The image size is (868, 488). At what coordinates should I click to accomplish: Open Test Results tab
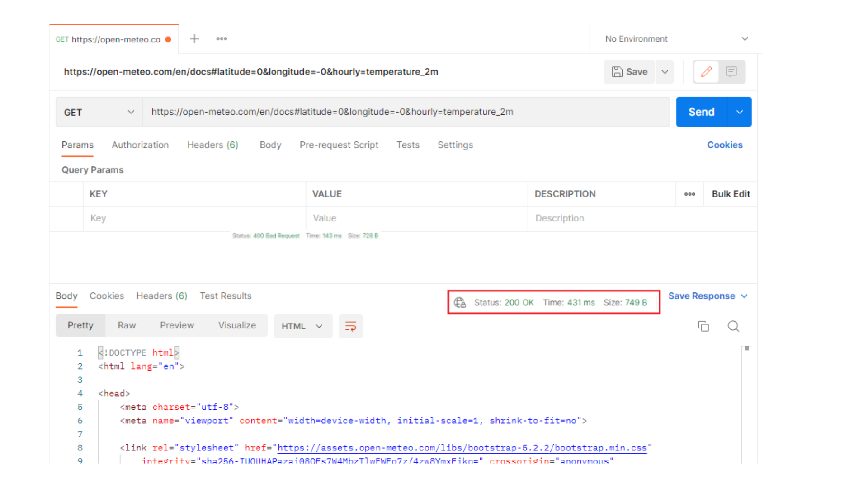(x=226, y=296)
